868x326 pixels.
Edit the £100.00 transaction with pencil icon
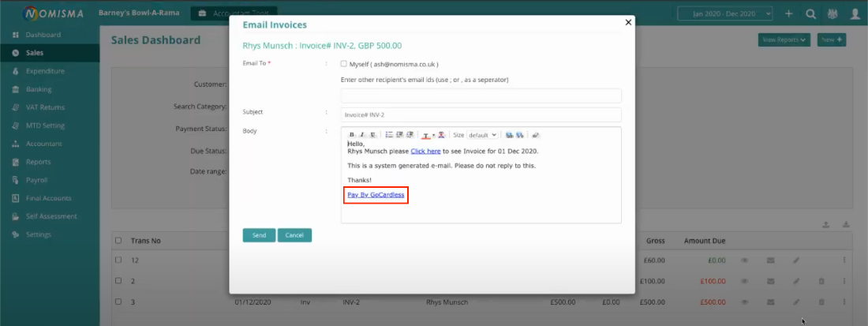click(796, 281)
